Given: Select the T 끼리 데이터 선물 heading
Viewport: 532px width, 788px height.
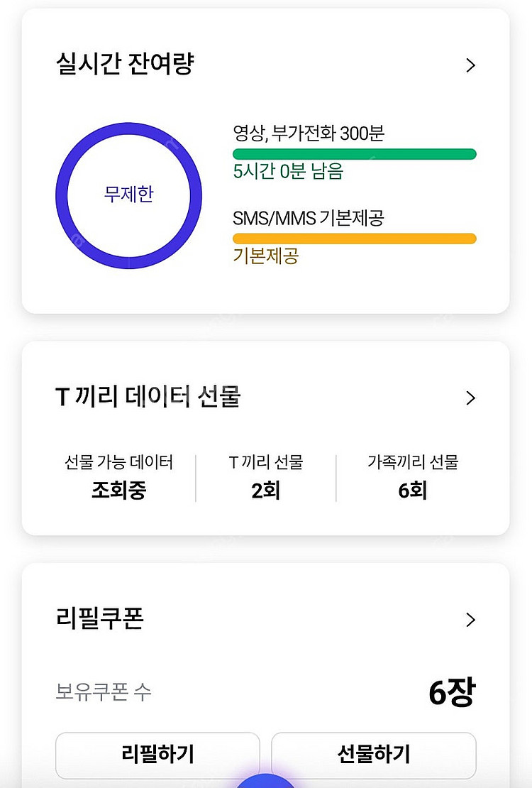Looking at the screenshot, I should pyautogui.click(x=148, y=397).
